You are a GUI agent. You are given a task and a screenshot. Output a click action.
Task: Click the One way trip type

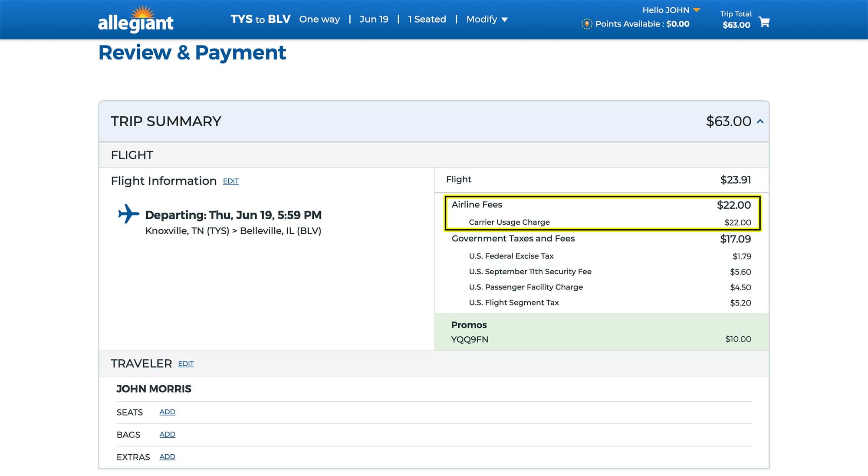[319, 19]
